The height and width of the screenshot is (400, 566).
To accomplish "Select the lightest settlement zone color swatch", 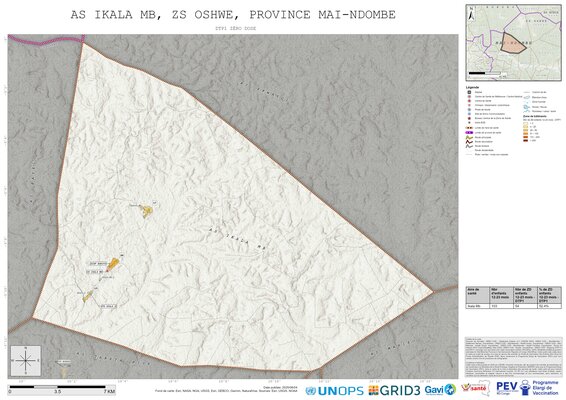I will point(526,123).
